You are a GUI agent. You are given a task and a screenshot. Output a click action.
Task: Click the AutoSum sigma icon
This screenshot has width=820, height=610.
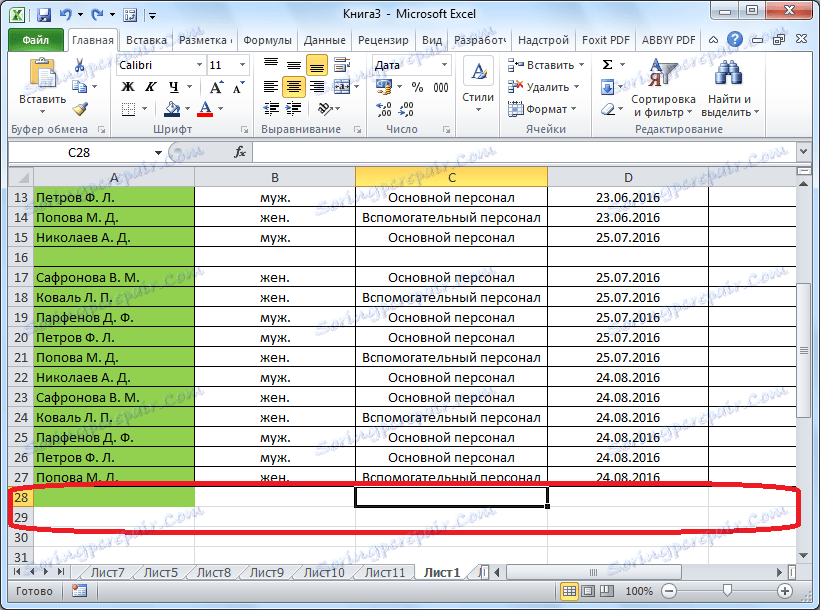[607, 65]
